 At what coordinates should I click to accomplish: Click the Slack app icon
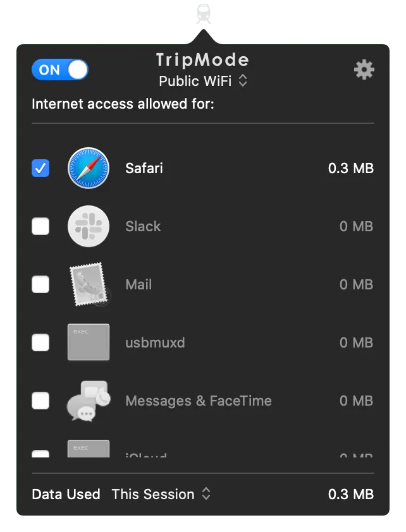click(x=89, y=226)
